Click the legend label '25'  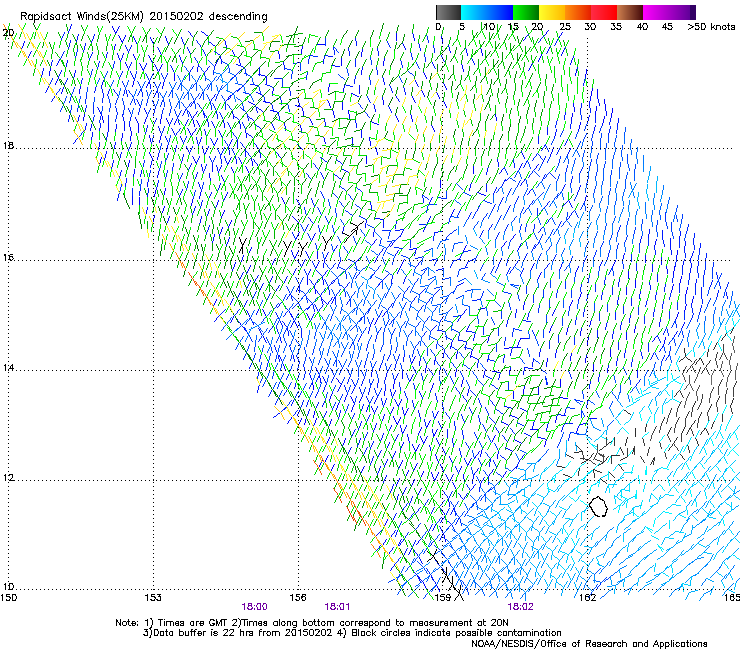tap(565, 26)
